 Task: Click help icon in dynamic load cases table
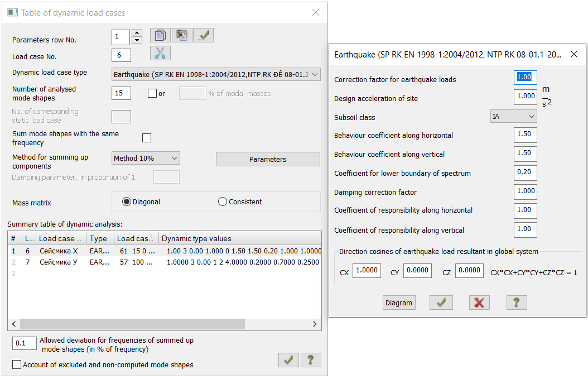pos(311,360)
